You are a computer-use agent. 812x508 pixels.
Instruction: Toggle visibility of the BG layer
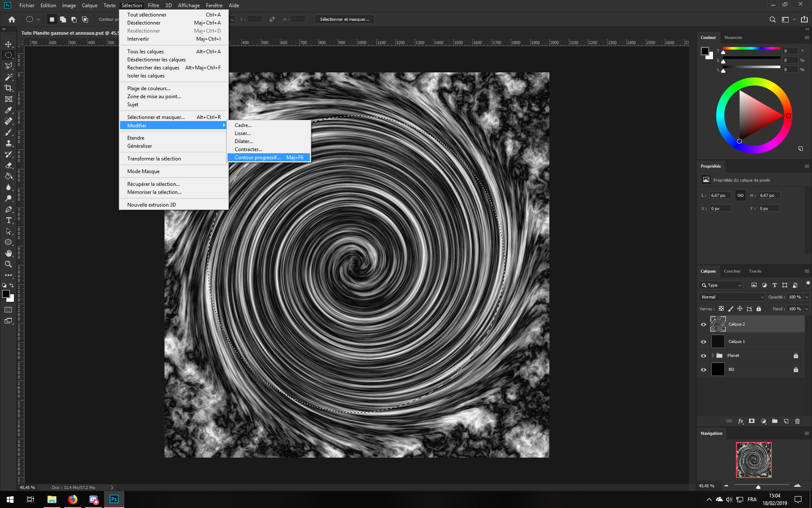point(703,370)
